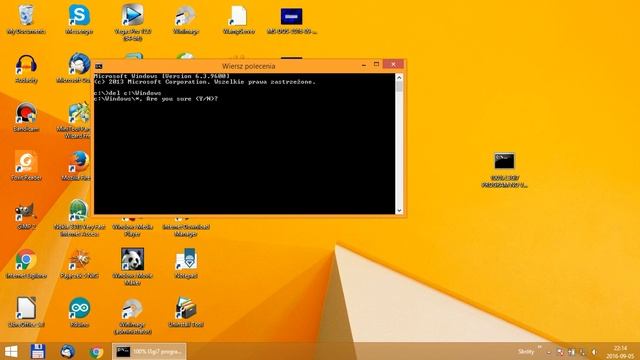Close the Wiersz polecenia window
640x360 pixels.
click(x=393, y=64)
